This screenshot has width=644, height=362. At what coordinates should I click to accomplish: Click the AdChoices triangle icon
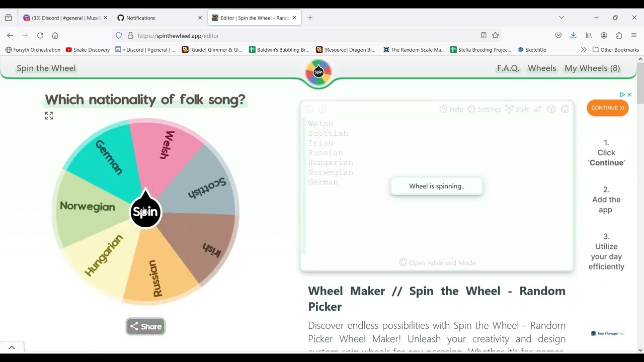[622, 95]
